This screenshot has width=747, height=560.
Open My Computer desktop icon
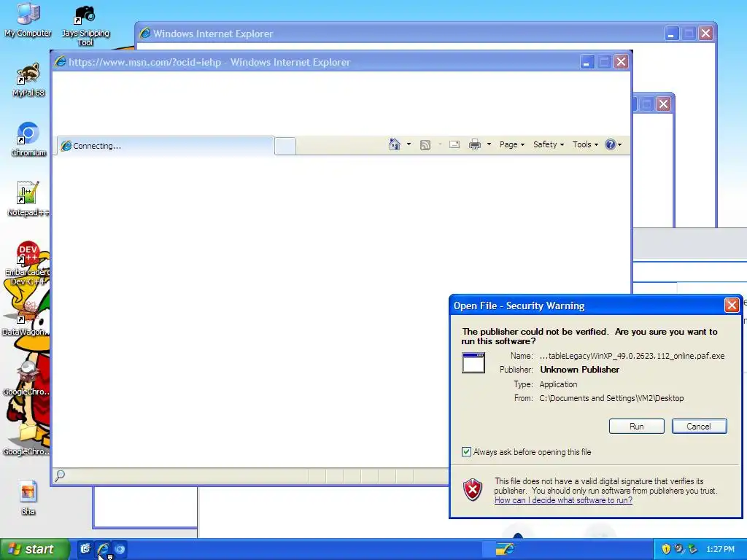pos(28,20)
